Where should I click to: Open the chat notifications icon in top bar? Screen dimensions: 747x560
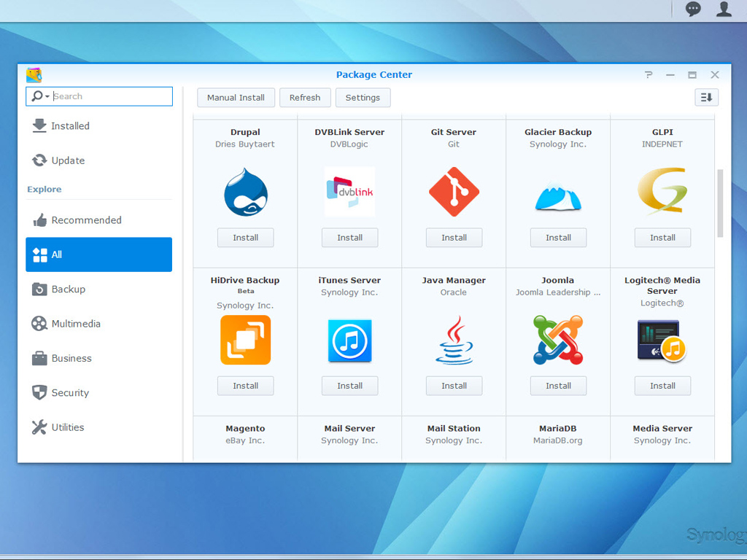click(693, 9)
